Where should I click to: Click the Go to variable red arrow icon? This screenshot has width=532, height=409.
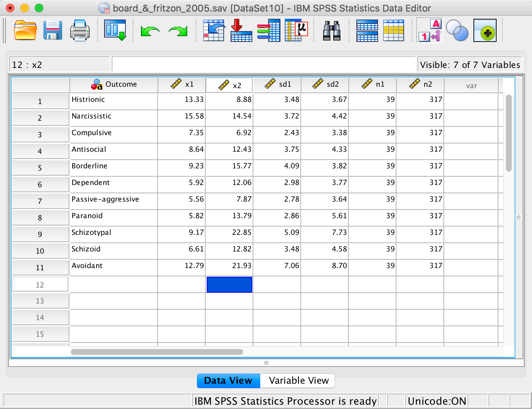pos(241,31)
